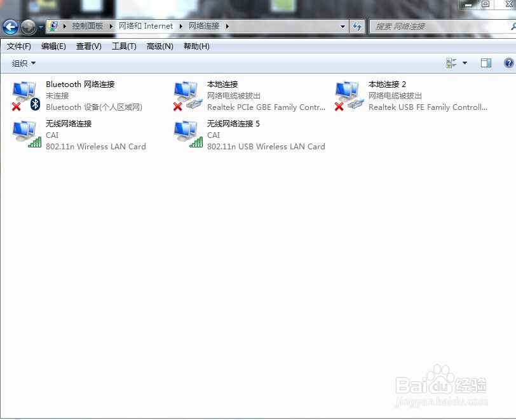
Task: Open address bar history dropdown
Action: [x=343, y=26]
